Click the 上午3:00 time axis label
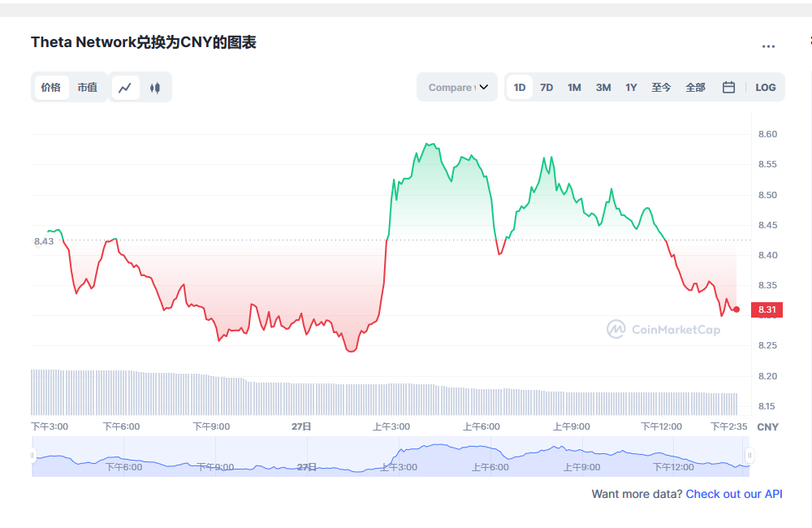 coord(391,427)
